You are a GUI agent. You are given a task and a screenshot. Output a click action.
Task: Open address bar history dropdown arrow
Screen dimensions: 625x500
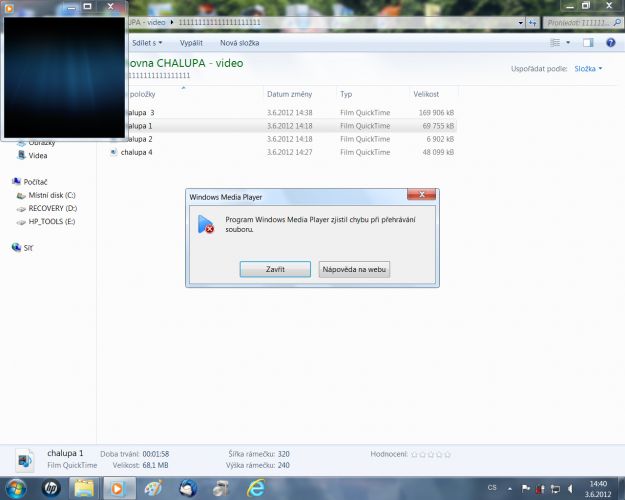pyautogui.click(x=521, y=23)
